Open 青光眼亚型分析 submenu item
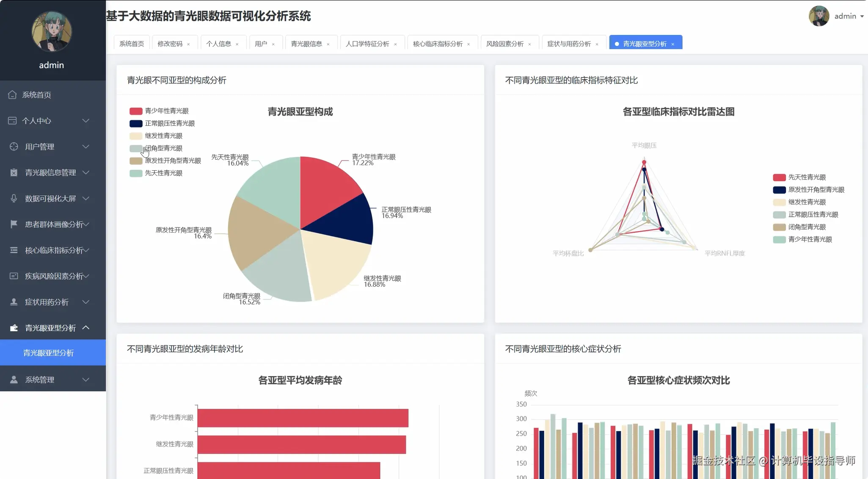Image resolution: width=868 pixels, height=479 pixels. point(49,352)
